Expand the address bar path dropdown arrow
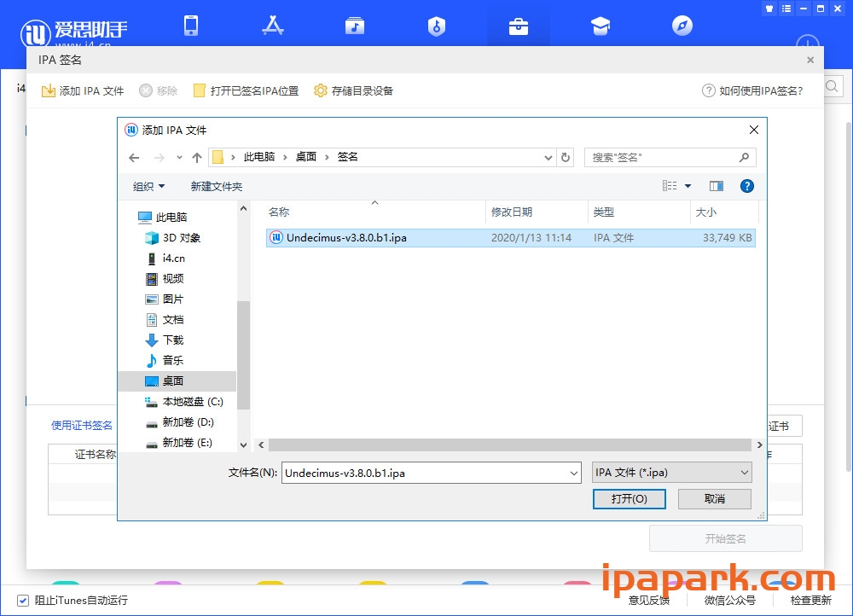Screen dimensions: 853x616 click(x=548, y=158)
